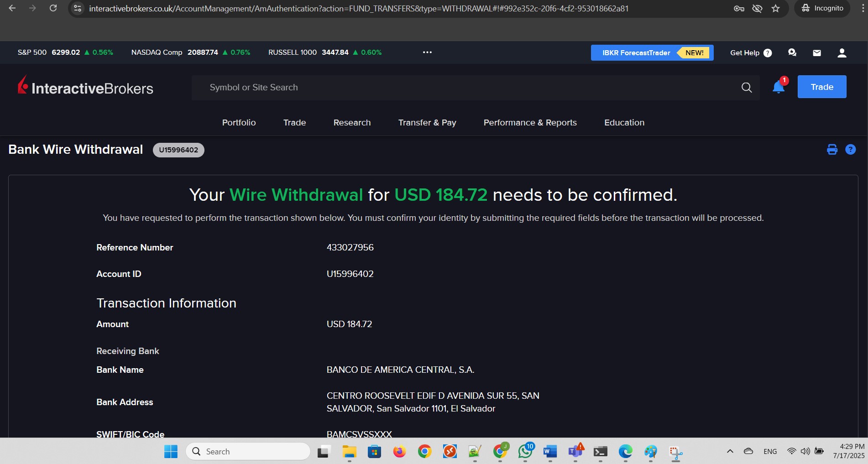Click S&P 500 index ticker
868x464 pixels.
pos(65,52)
